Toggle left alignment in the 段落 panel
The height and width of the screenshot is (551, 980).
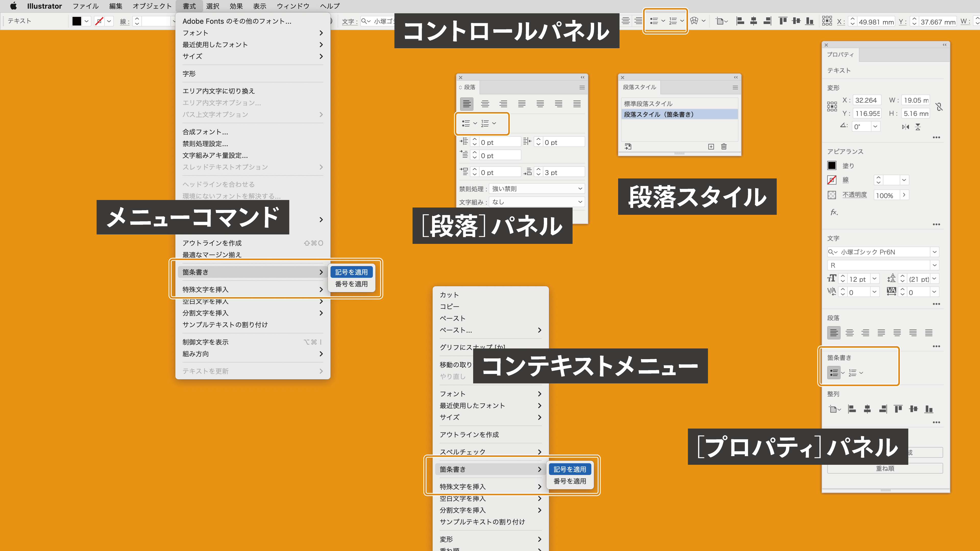pyautogui.click(x=467, y=104)
